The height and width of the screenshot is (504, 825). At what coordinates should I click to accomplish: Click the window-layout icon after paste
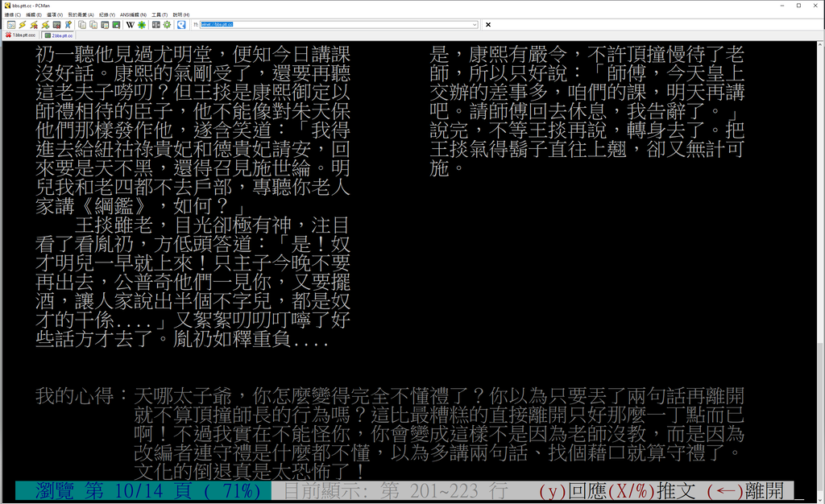click(x=105, y=25)
